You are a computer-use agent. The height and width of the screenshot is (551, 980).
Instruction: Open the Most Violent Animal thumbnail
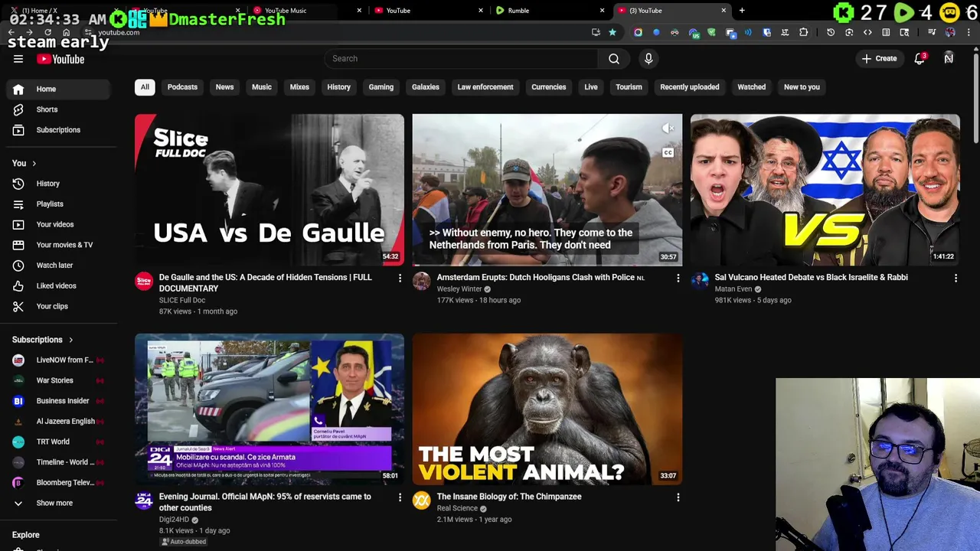[x=547, y=409]
